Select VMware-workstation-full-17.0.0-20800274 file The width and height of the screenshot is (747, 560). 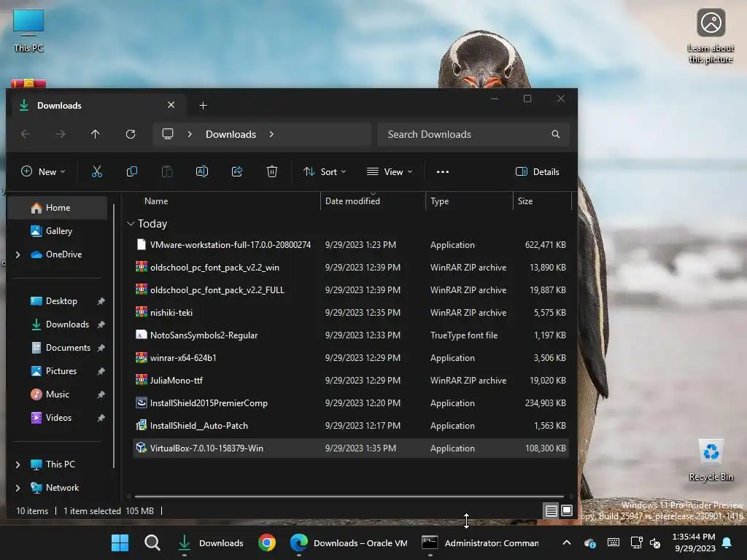point(350,244)
